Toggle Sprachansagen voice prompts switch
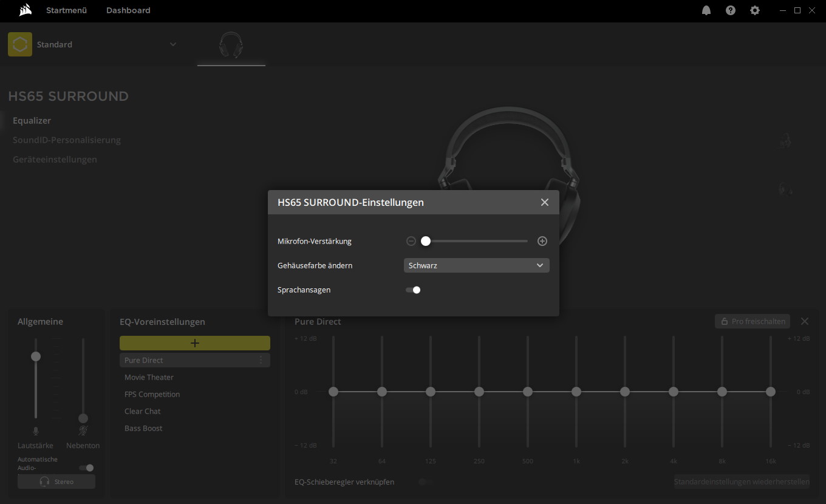826x504 pixels. pyautogui.click(x=413, y=290)
